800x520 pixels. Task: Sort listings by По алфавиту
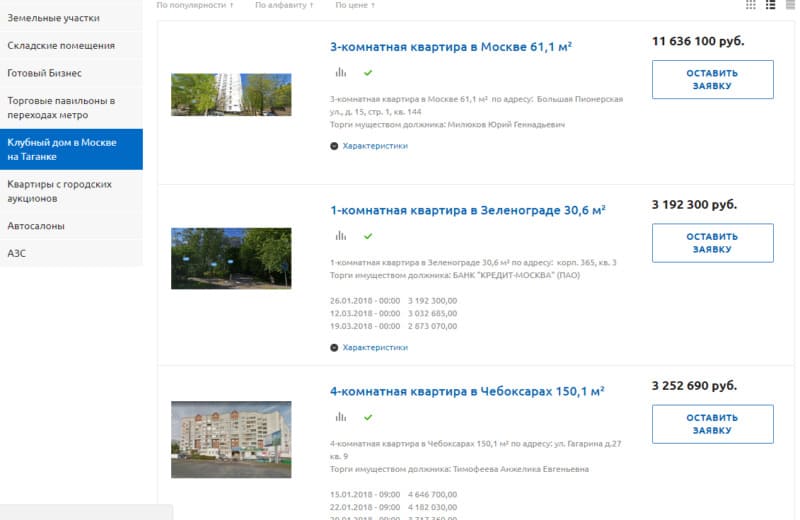pyautogui.click(x=283, y=6)
